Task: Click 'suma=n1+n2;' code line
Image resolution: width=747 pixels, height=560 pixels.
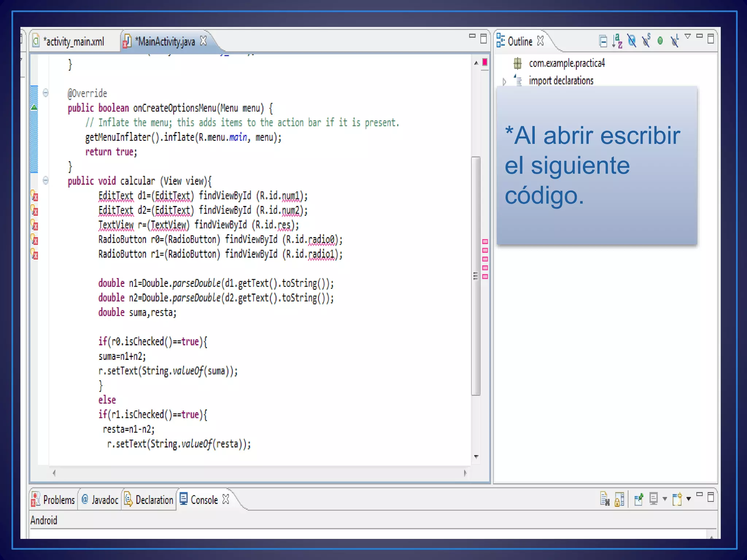Action: coord(122,356)
